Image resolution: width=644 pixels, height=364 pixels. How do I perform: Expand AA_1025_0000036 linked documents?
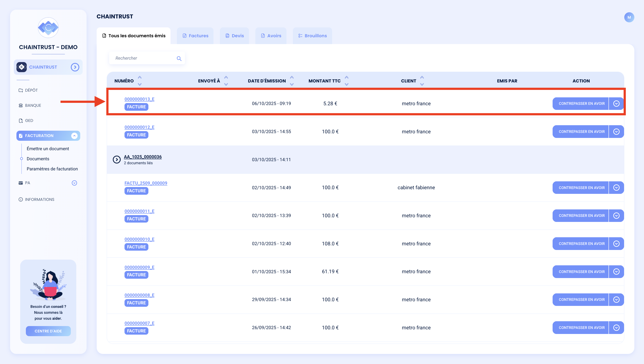point(116,160)
